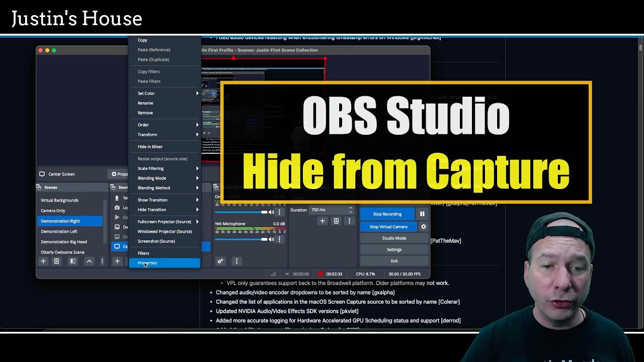This screenshot has height=362, width=644.
Task: Add a new scene in Scenes panel
Action: pos(43,261)
